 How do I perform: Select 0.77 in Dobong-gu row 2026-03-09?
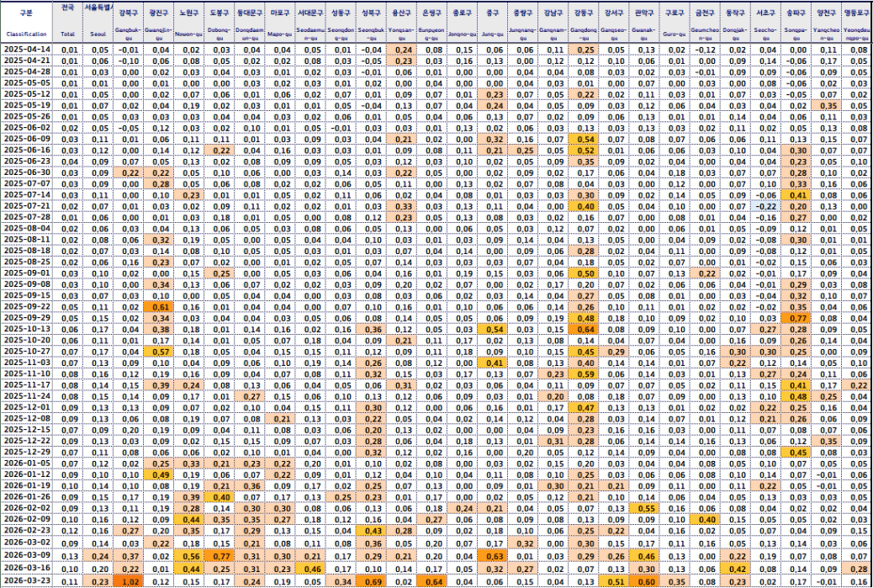(x=219, y=555)
